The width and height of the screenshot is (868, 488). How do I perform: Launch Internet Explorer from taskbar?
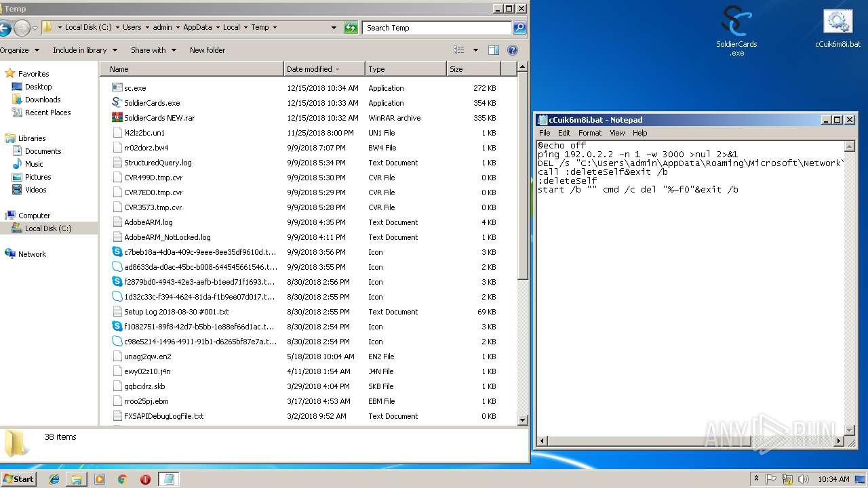[54, 479]
